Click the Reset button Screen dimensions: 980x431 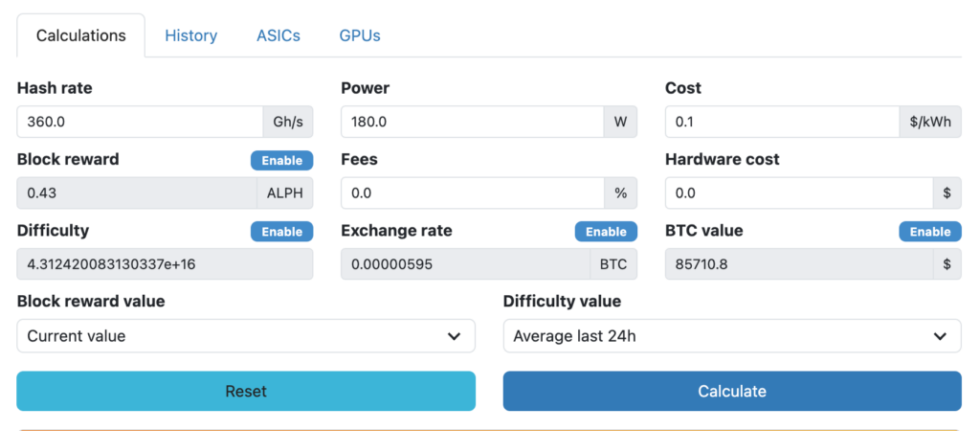[245, 391]
